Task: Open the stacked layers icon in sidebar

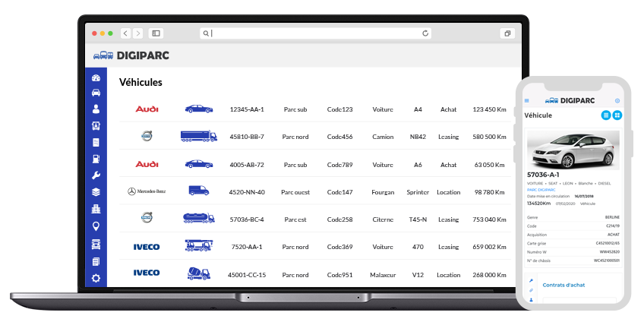Action: click(x=96, y=192)
